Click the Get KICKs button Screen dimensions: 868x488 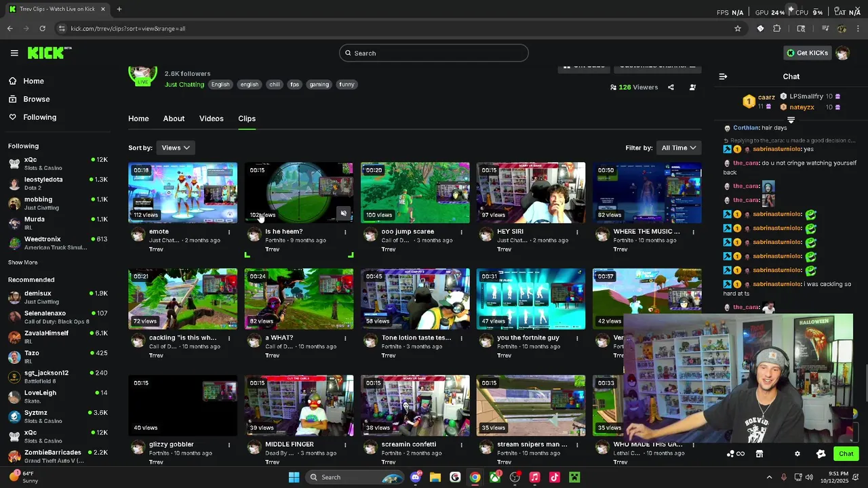tap(807, 53)
